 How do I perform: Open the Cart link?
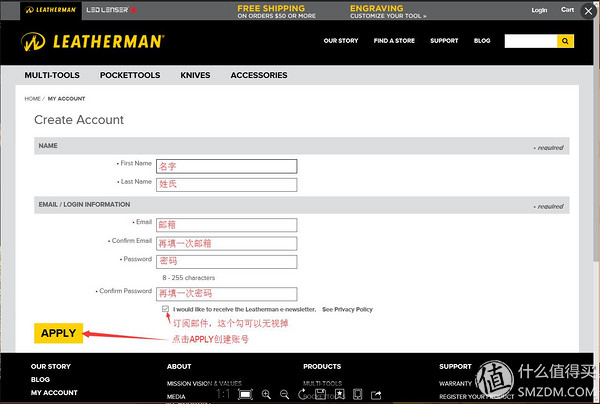[567, 10]
